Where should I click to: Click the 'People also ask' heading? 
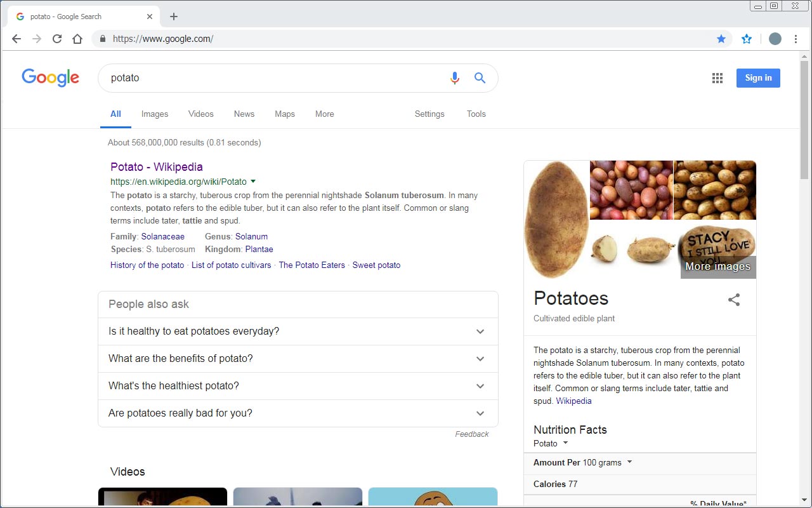[x=149, y=305]
